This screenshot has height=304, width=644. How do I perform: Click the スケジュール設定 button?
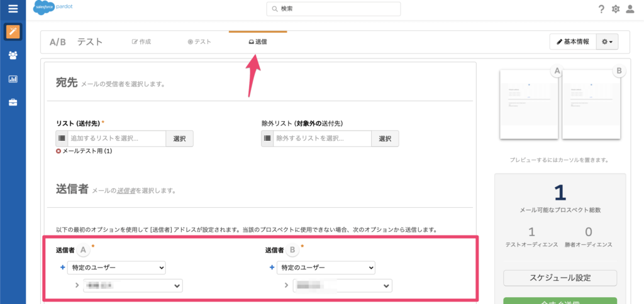560,278
